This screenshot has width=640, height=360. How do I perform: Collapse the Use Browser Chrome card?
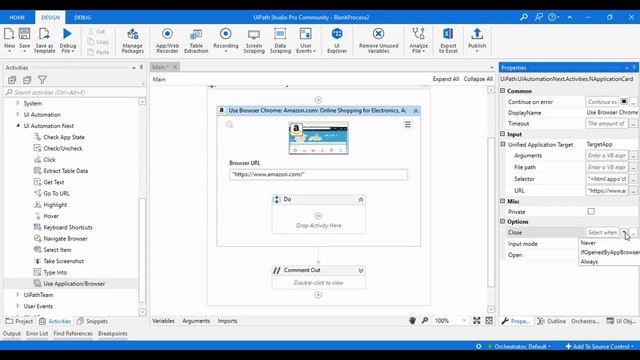[x=416, y=111]
